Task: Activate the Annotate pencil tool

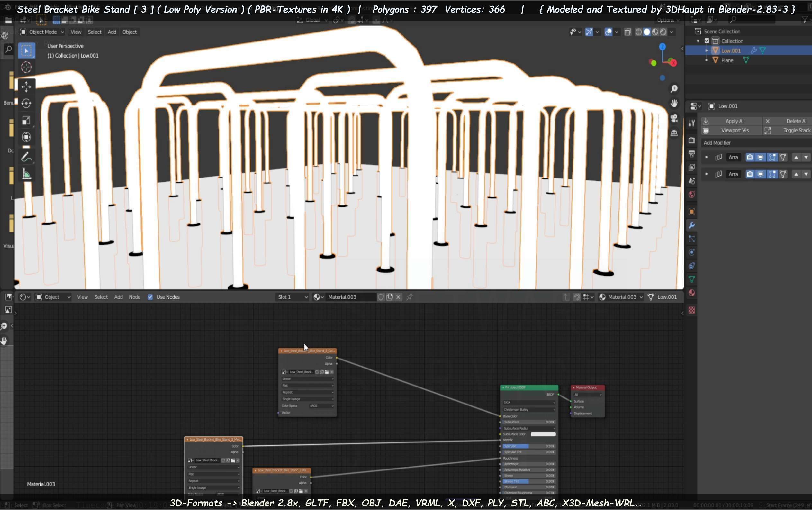Action: click(x=26, y=157)
